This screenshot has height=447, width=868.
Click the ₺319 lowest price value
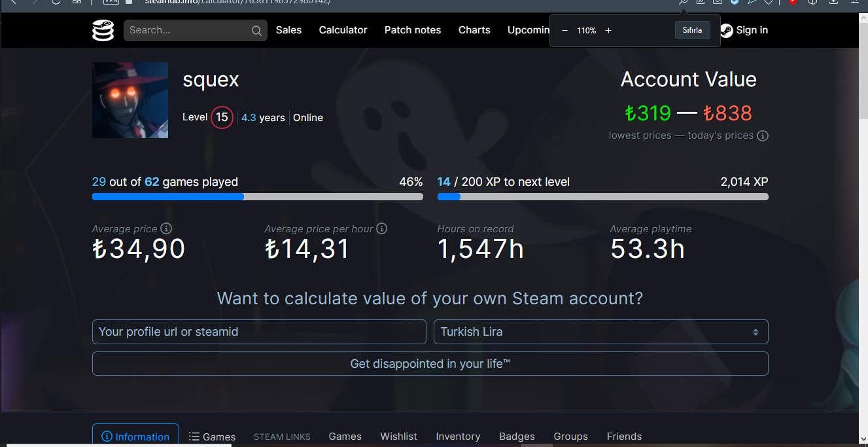pyautogui.click(x=648, y=113)
